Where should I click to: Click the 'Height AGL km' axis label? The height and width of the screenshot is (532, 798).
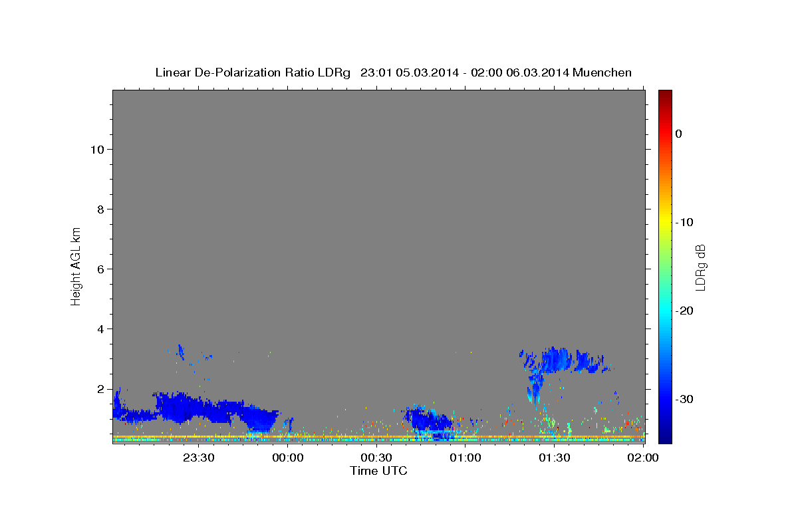76,266
